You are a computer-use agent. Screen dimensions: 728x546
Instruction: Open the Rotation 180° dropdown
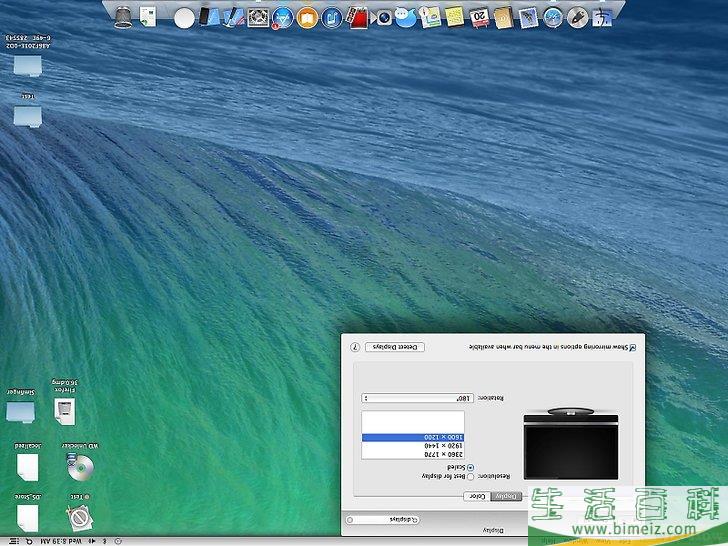click(x=417, y=398)
